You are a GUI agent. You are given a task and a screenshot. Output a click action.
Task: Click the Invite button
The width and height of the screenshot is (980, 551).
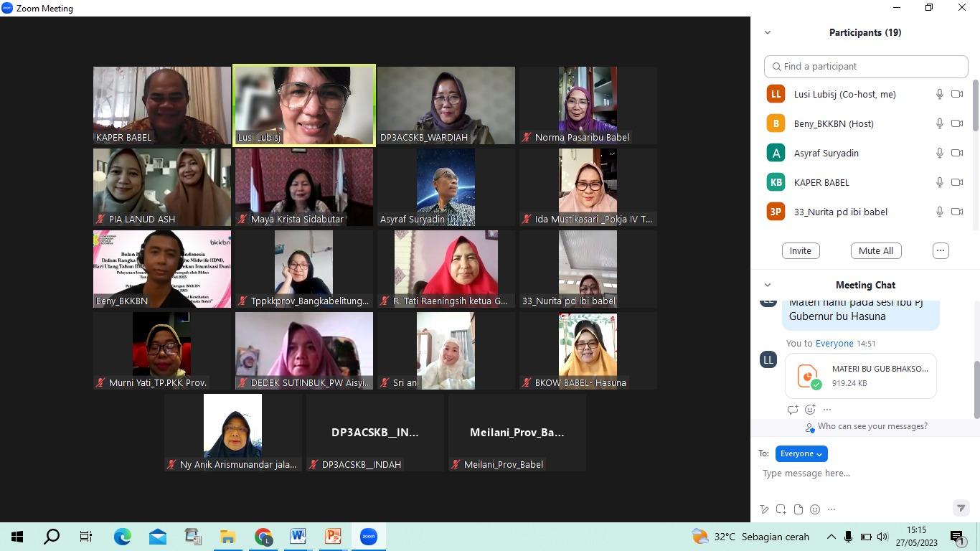click(800, 250)
